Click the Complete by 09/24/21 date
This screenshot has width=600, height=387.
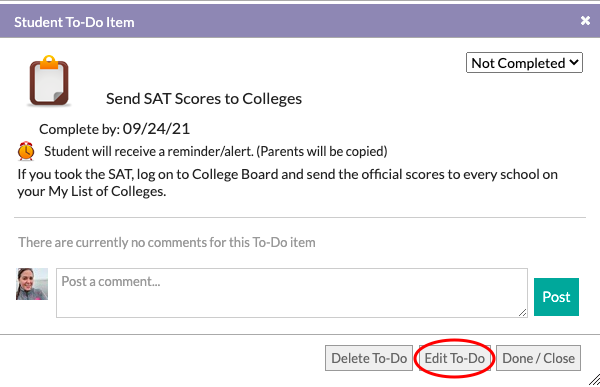156,129
